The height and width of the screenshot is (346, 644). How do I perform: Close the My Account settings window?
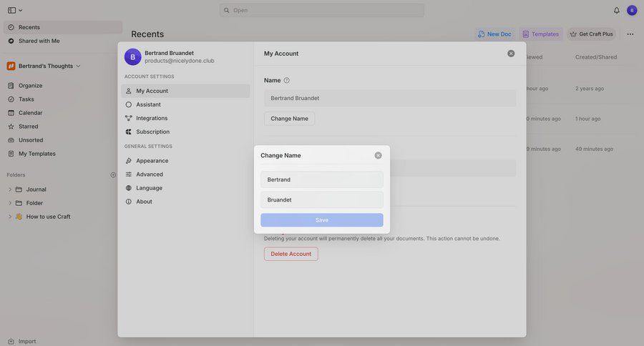coord(511,54)
